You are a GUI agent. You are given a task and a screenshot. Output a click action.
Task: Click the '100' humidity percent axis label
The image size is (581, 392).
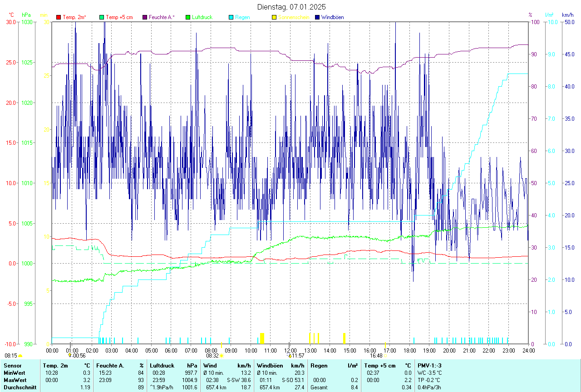point(535,22)
